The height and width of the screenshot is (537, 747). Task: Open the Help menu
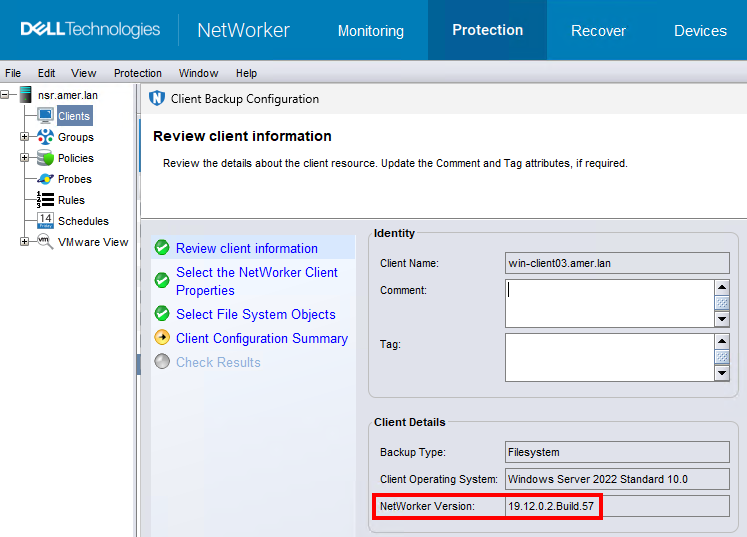click(x=246, y=73)
